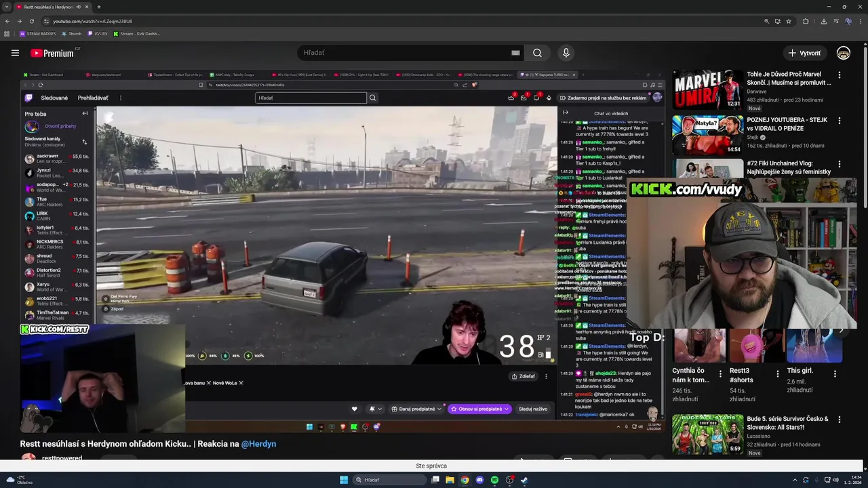
Task: Open Spotify from the taskbar
Action: (494, 480)
